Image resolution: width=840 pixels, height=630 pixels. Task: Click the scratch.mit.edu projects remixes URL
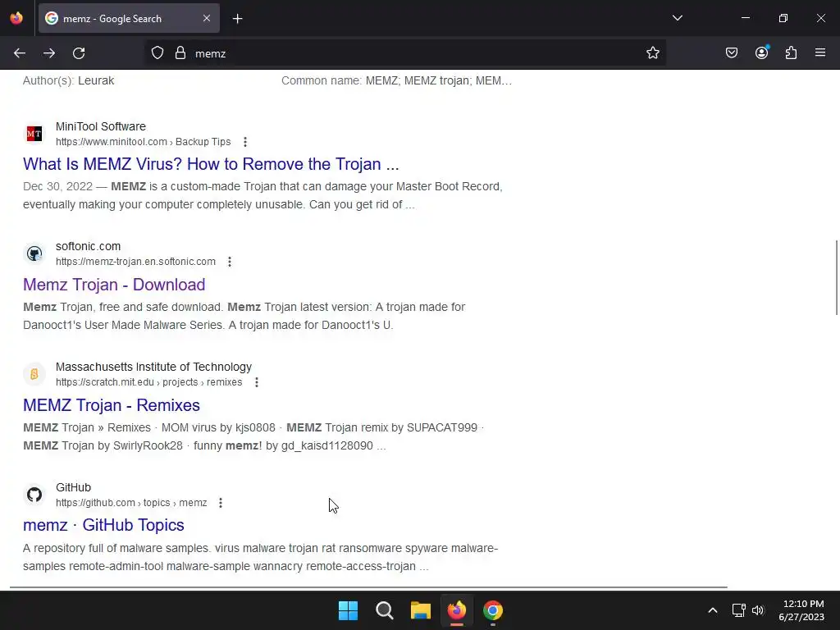click(x=149, y=382)
